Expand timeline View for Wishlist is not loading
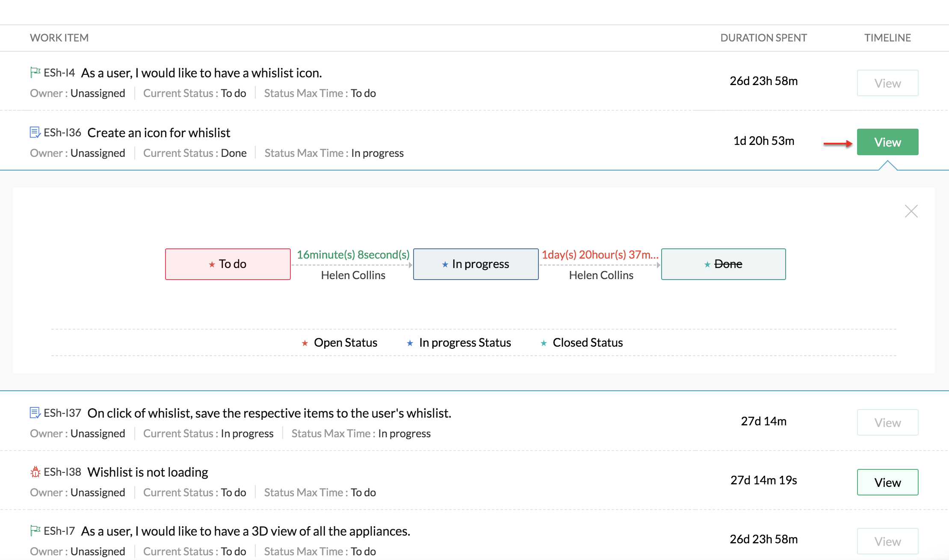This screenshot has height=560, width=949. coord(887,482)
